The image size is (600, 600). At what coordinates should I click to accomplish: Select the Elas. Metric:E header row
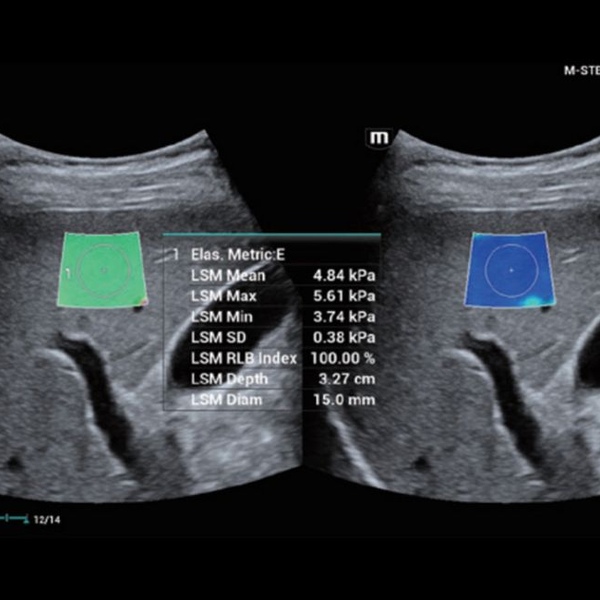click(272, 254)
